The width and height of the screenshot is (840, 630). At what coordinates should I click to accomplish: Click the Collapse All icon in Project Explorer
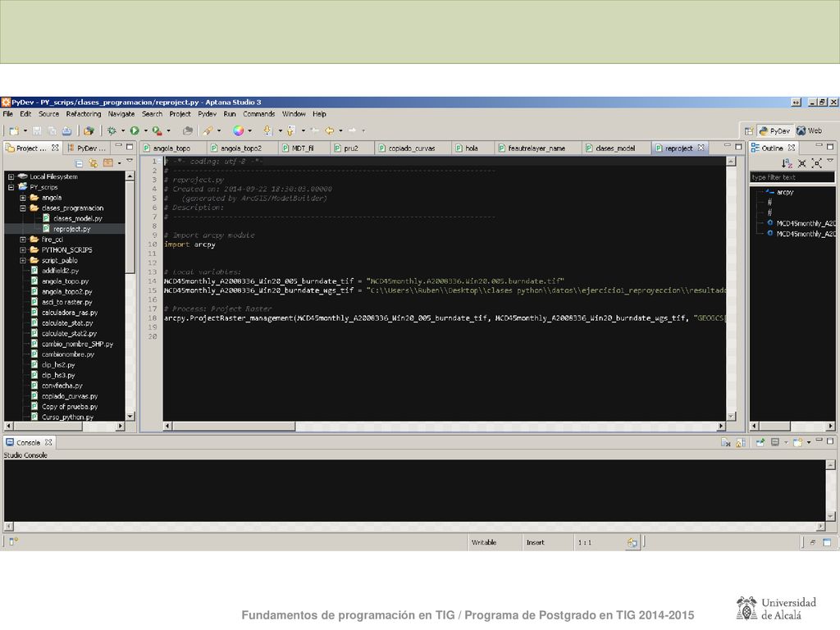click(x=80, y=163)
